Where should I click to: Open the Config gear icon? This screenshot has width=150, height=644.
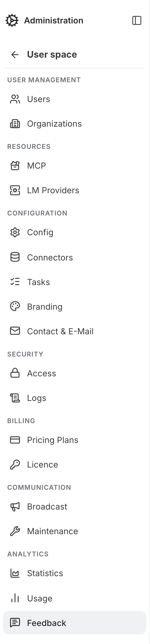coord(15,232)
